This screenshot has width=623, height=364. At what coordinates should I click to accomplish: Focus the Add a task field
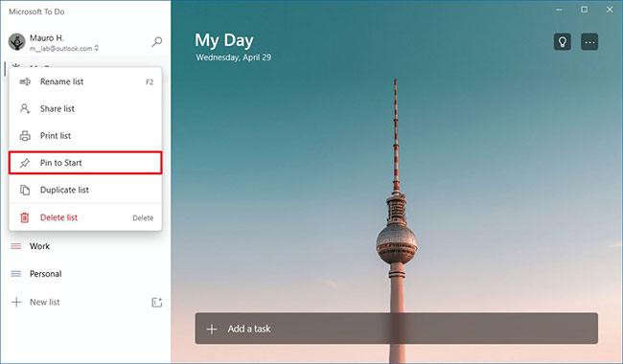[x=396, y=329]
